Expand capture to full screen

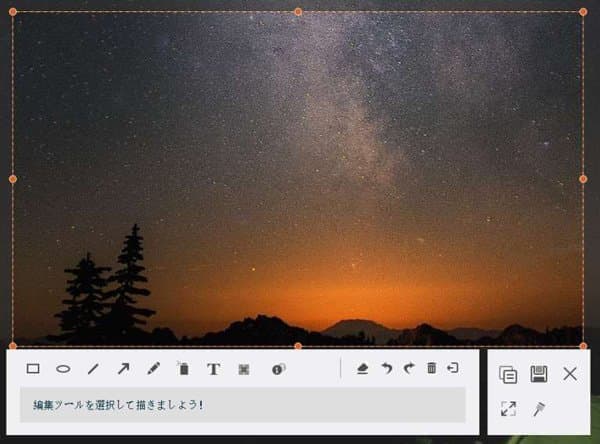tap(508, 408)
